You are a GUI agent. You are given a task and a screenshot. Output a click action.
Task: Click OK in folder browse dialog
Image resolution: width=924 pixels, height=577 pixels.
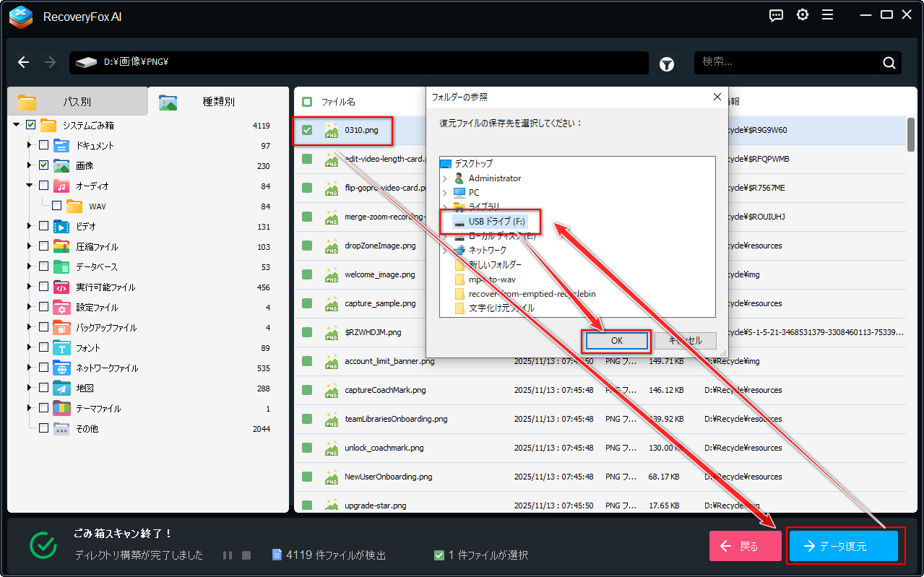(617, 341)
